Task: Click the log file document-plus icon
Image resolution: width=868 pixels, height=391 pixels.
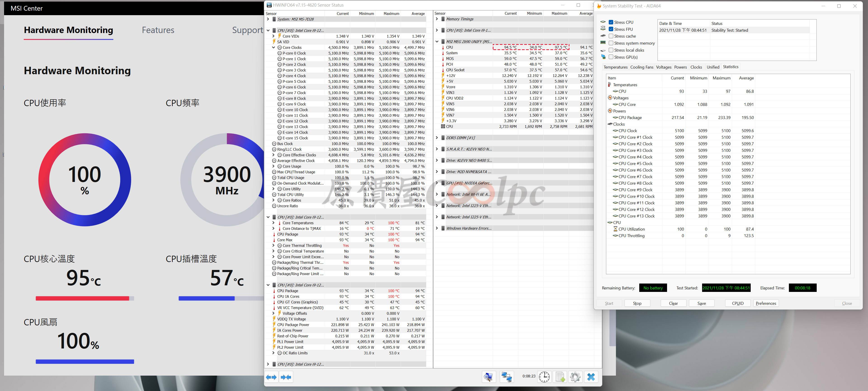Action: pyautogui.click(x=560, y=377)
